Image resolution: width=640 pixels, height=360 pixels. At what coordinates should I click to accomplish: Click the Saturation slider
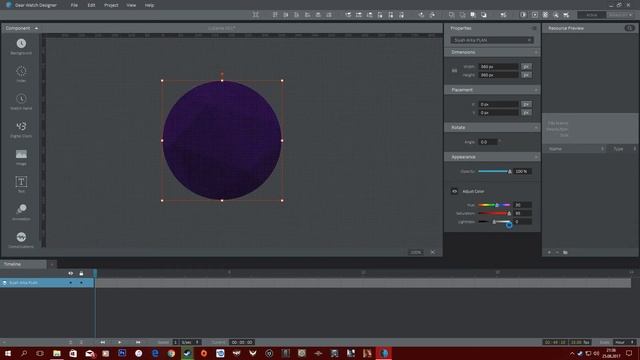click(x=494, y=213)
